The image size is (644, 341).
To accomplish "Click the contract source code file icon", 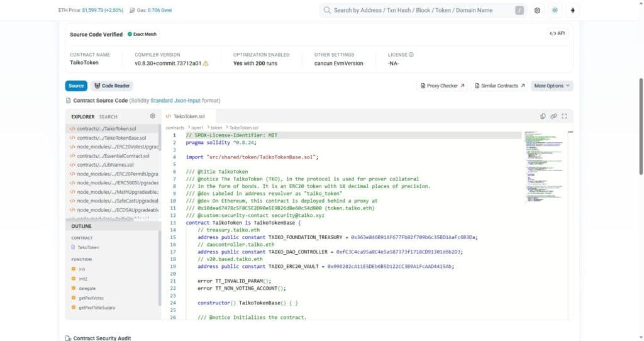I will point(68,101).
